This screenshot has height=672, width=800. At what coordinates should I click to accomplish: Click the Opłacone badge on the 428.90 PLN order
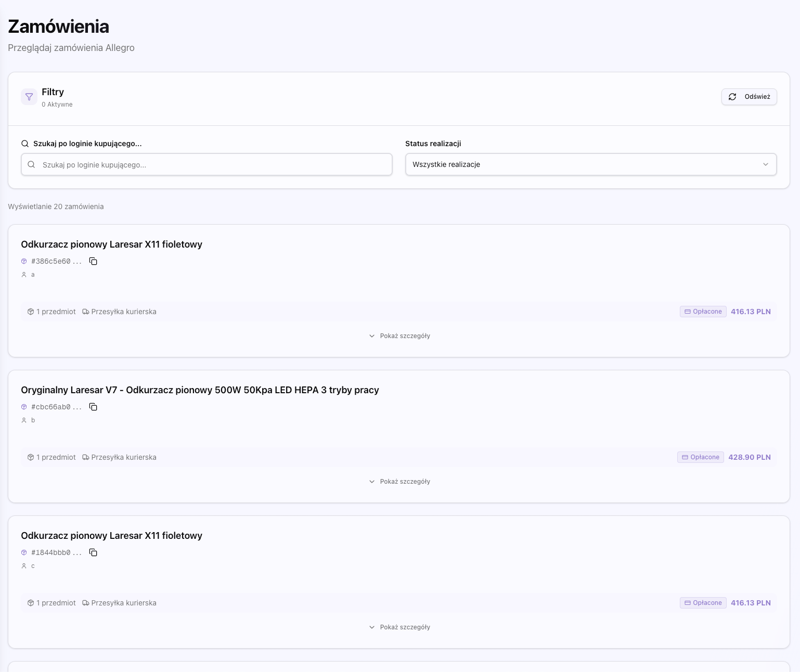(700, 457)
